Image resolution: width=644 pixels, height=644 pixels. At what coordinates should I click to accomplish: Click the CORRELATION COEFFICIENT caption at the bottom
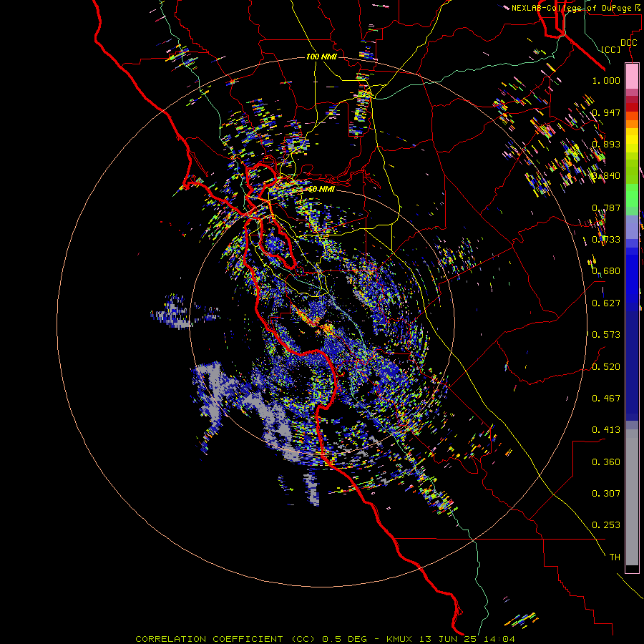tap(324, 639)
